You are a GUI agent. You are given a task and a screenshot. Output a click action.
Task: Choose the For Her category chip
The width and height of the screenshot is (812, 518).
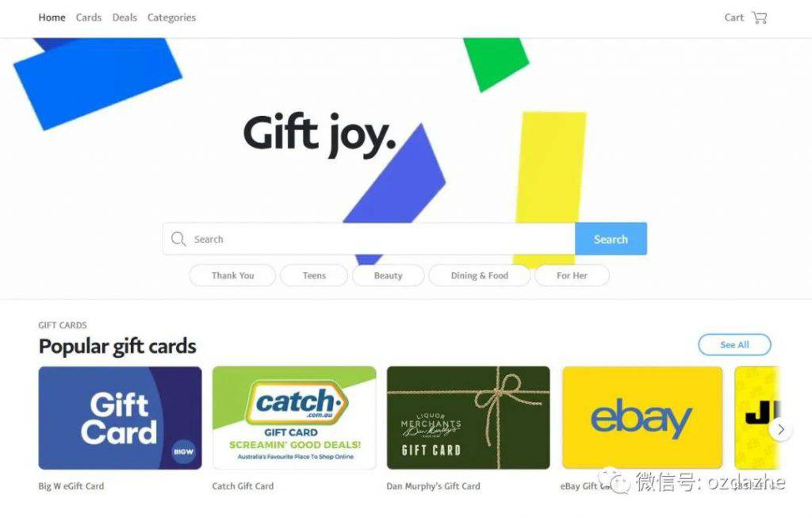[x=573, y=275]
